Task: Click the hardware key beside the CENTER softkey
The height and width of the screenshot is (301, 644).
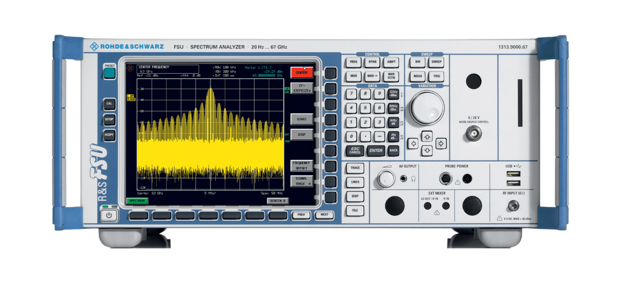Action: click(331, 73)
